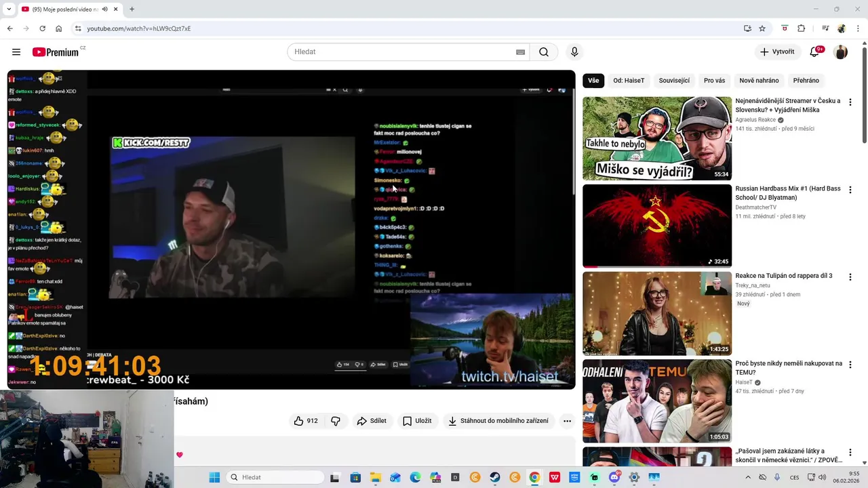This screenshot has height=488, width=868.
Task: Go to the browser home page
Action: (58, 28)
